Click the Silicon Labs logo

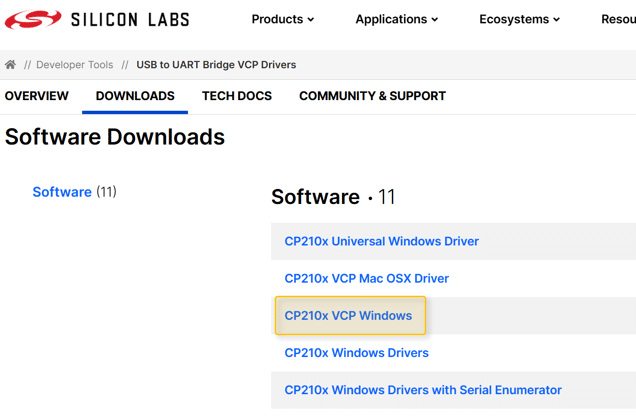pos(97,19)
